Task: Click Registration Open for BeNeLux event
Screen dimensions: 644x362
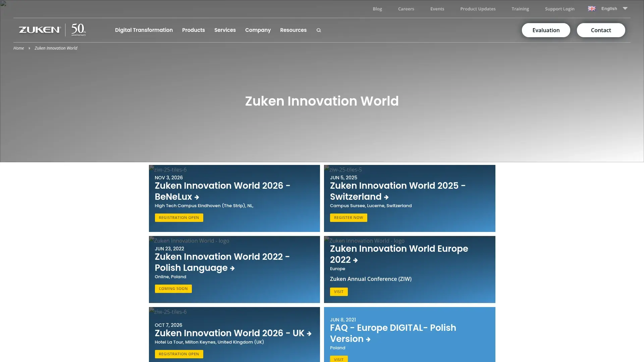Action: pyautogui.click(x=179, y=218)
